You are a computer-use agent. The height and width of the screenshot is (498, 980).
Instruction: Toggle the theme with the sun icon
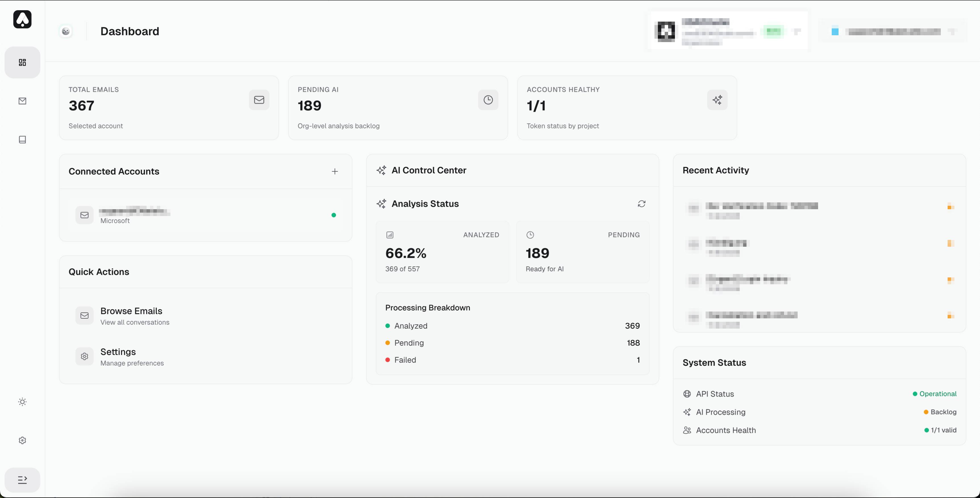(22, 402)
